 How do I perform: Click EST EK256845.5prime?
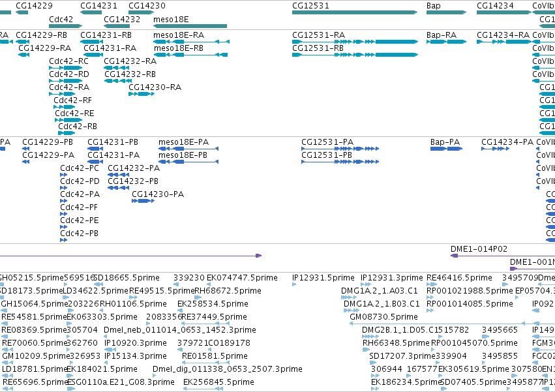218,383
